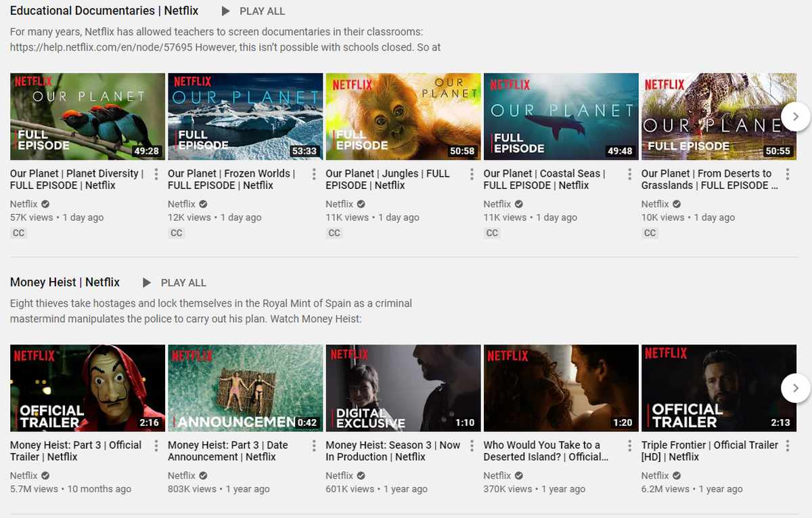Open Netflix channel under Money Heist Date Announcement
This screenshot has width=812, height=518.
click(181, 475)
